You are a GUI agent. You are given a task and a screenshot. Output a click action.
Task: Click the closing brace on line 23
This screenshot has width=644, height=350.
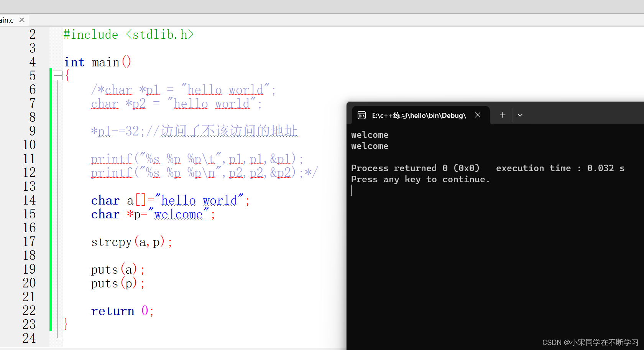66,324
